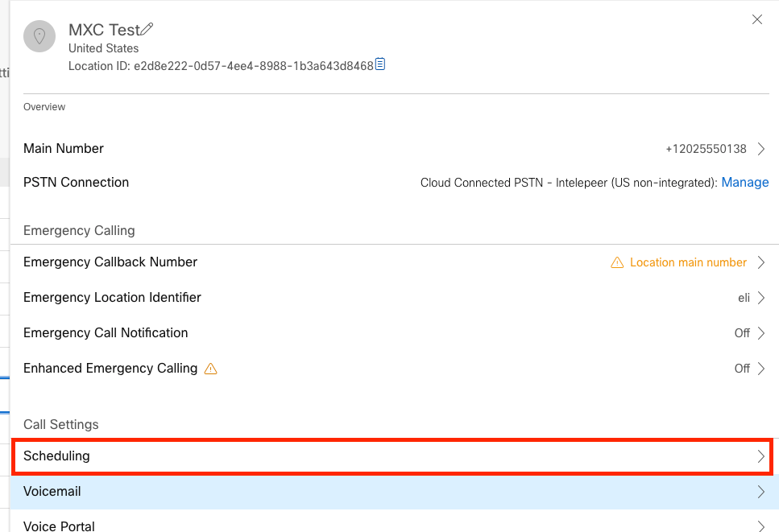
Task: Open the Main Number row chevron
Action: click(x=761, y=149)
